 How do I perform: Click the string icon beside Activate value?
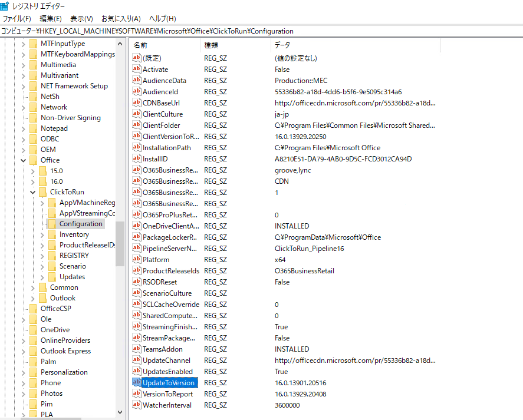tap(136, 69)
